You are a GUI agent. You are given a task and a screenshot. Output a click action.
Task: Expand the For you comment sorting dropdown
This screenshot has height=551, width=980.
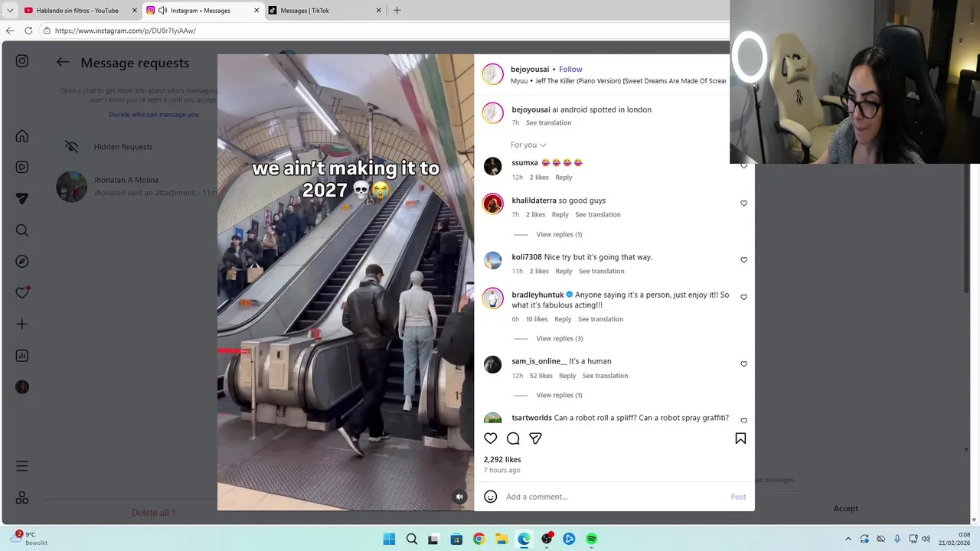(528, 145)
